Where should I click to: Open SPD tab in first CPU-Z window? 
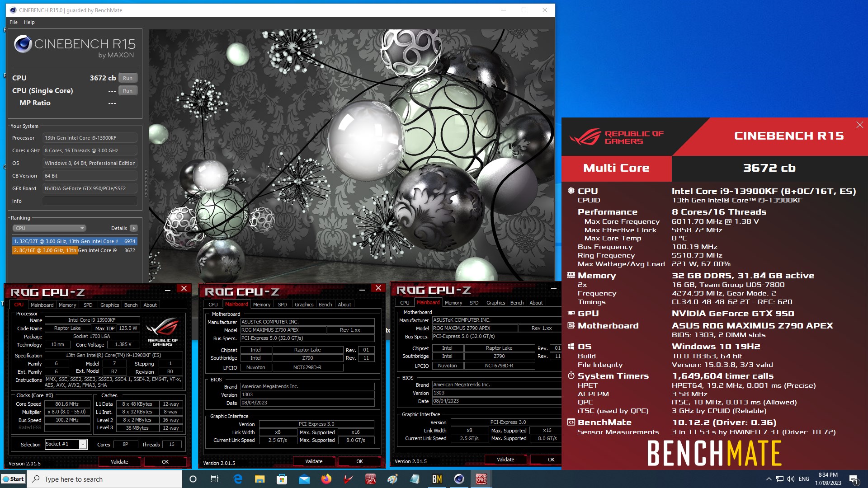(x=88, y=305)
